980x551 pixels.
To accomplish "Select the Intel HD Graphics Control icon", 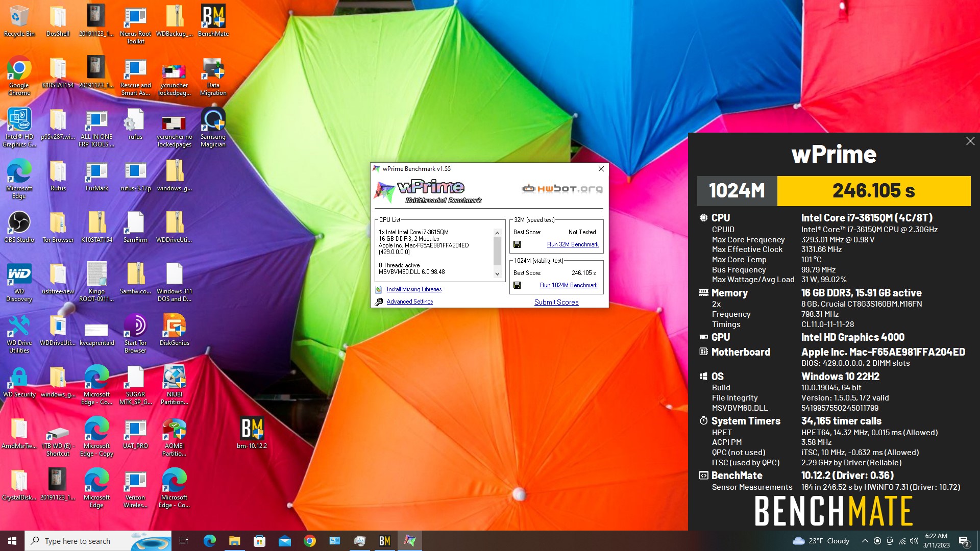I will point(19,127).
